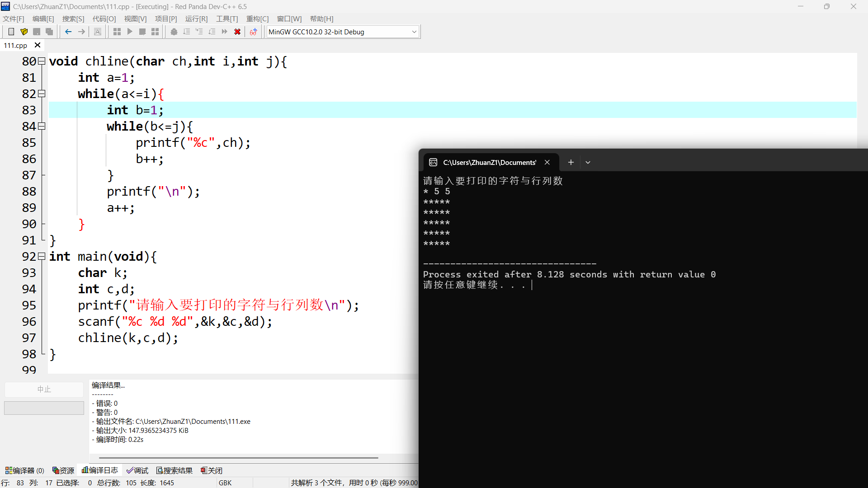The width and height of the screenshot is (868, 488).
Task: Collapse the main function fold at line 92
Action: pos(42,256)
